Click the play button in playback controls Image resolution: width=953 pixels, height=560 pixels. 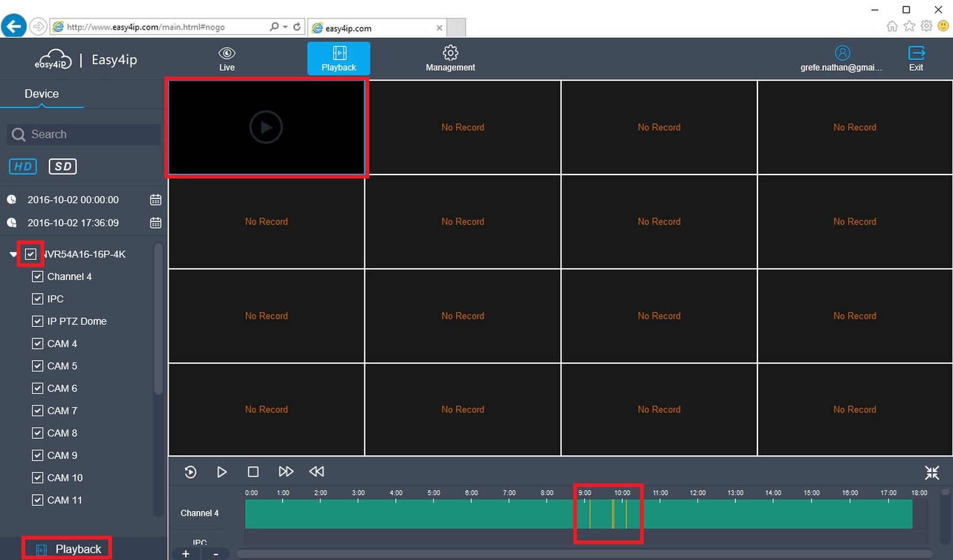point(222,472)
